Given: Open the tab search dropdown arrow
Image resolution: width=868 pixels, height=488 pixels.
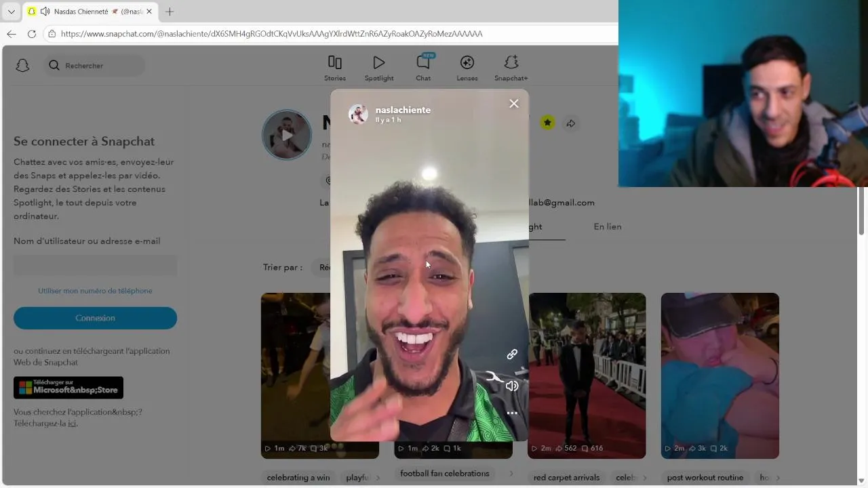Looking at the screenshot, I should pyautogui.click(x=11, y=12).
